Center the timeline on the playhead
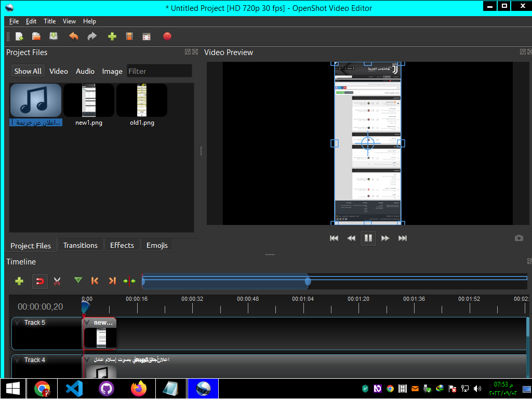Screen dimensions: 532x399 [x=129, y=281]
